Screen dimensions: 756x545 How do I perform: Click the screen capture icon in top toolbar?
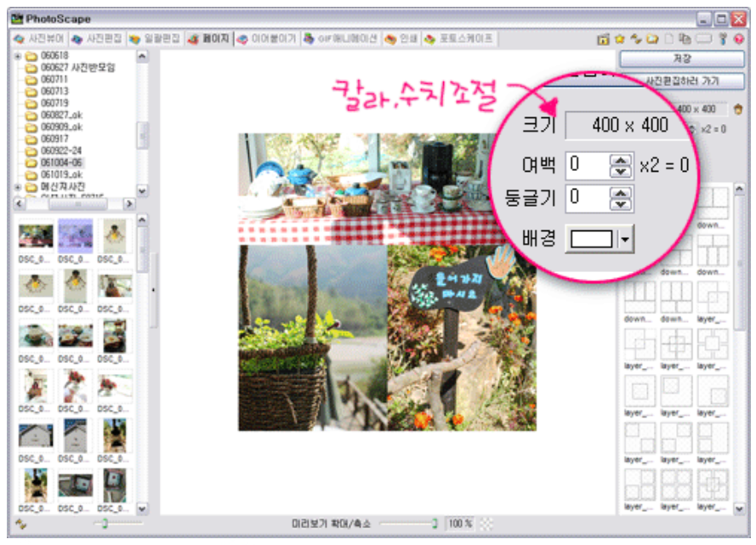tap(603, 39)
